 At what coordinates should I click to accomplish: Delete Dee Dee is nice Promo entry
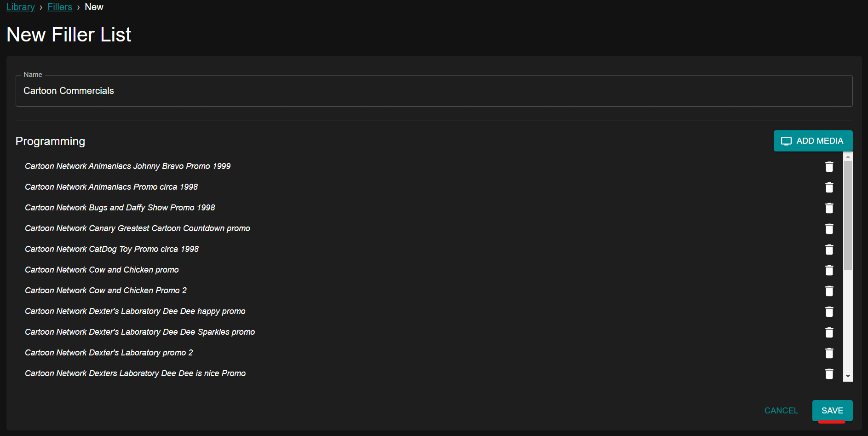829,374
